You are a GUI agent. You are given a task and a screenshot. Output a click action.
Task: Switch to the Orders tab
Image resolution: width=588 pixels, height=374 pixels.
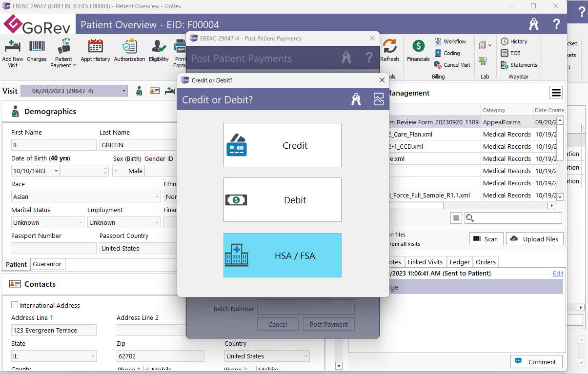click(486, 262)
